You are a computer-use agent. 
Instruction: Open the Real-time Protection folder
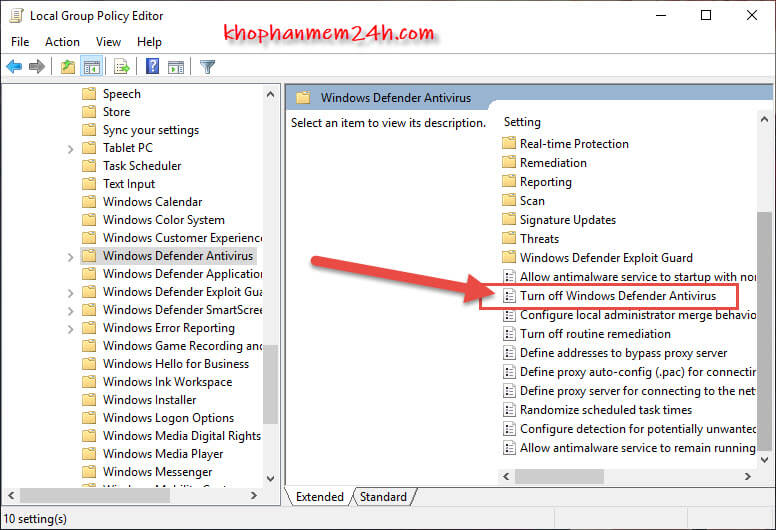coord(573,144)
